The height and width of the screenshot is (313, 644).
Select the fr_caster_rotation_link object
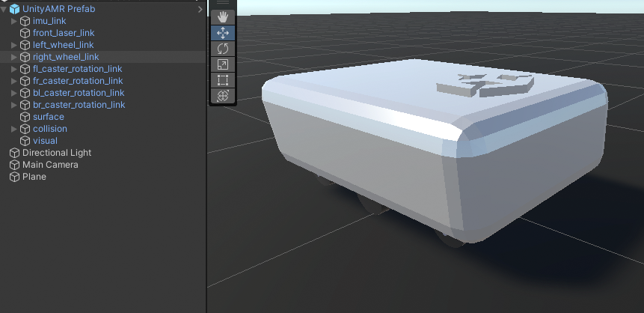click(x=78, y=81)
